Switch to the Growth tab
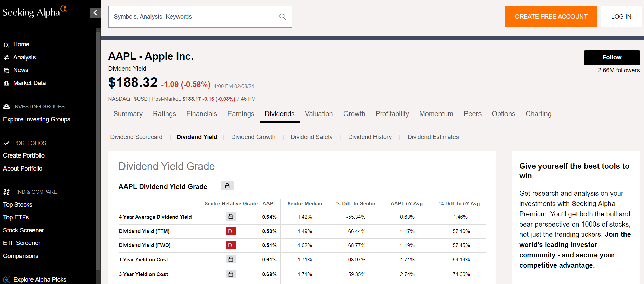This screenshot has width=644, height=284. coord(354,114)
